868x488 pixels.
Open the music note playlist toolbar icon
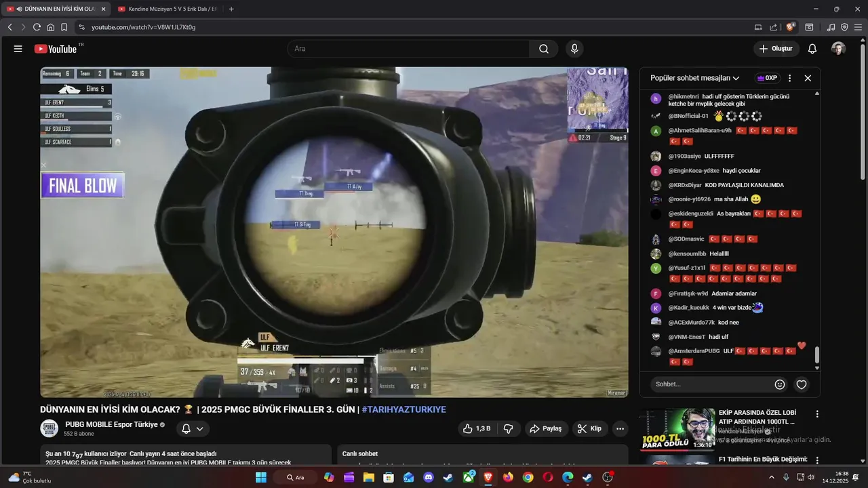coord(831,27)
